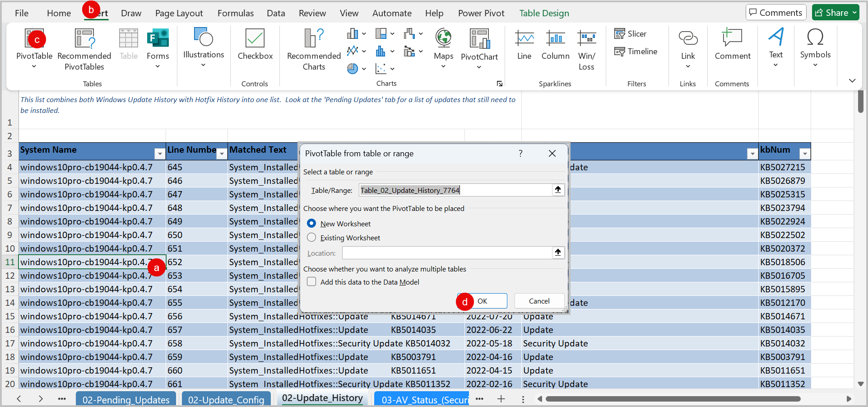The width and height of the screenshot is (868, 407).
Task: Select the Existing Worksheet option
Action: (x=311, y=238)
